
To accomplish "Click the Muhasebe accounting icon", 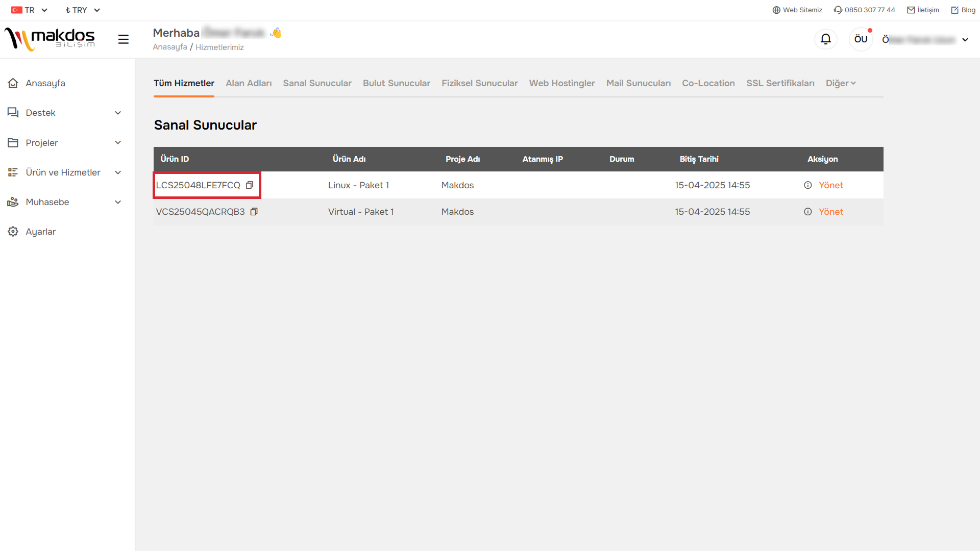I will coord(13,202).
